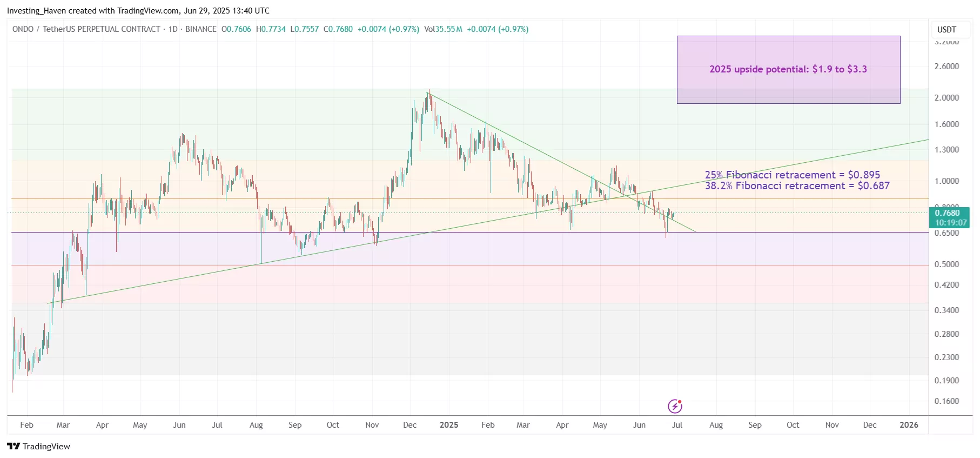The height and width of the screenshot is (458, 980).
Task: Click the 0.1900 price axis label
Action: tap(947, 381)
